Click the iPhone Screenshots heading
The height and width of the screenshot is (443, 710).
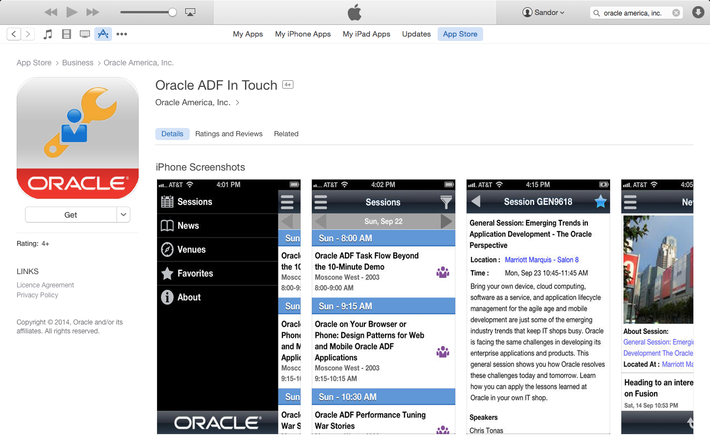(200, 167)
